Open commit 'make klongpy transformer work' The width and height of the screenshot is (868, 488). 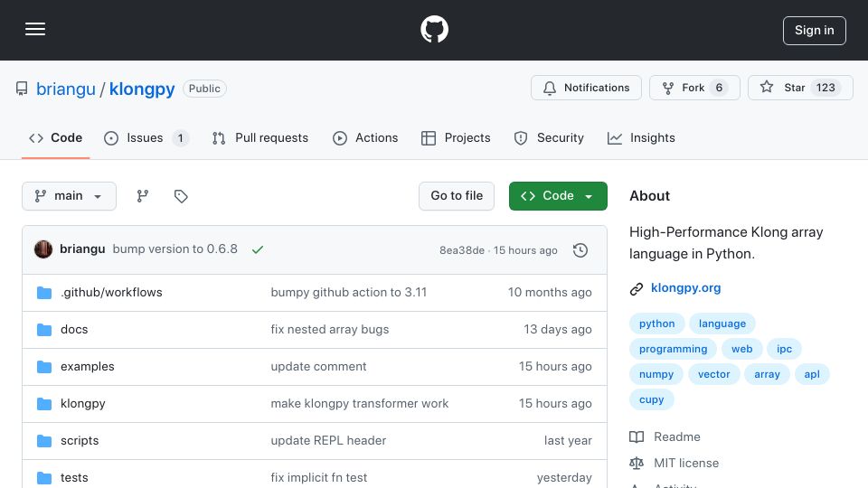360,403
